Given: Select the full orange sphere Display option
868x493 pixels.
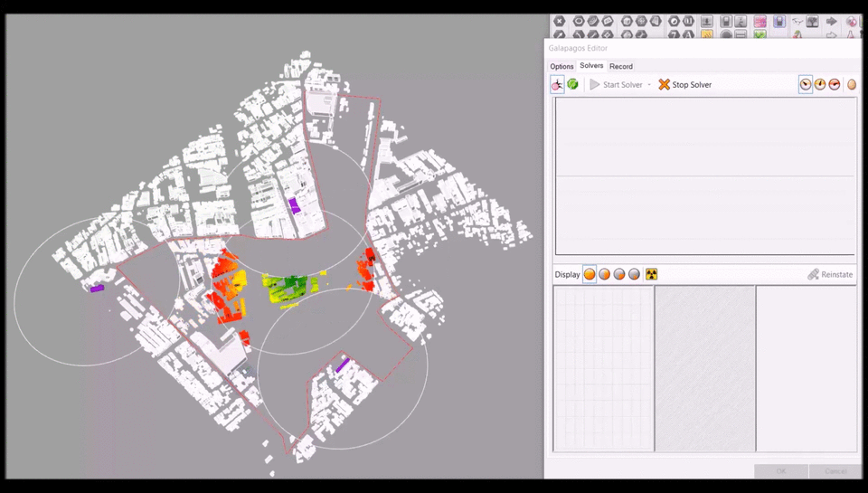Looking at the screenshot, I should pos(590,274).
